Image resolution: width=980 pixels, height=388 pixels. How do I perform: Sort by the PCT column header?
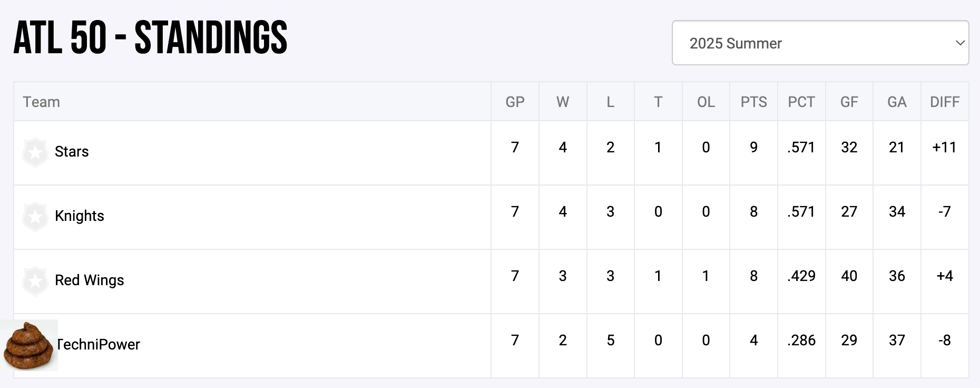point(801,102)
